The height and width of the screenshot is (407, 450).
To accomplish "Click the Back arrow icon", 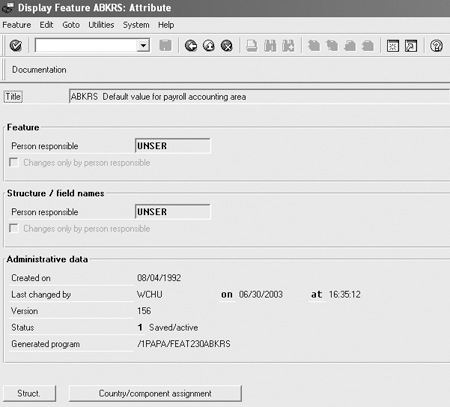I will coord(191,46).
